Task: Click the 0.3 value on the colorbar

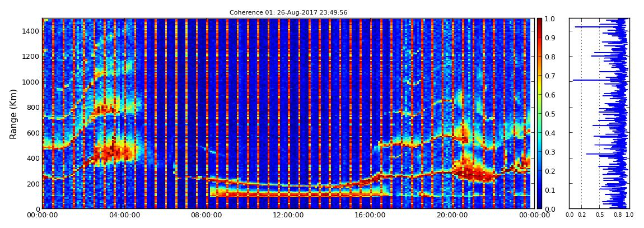Action: (549, 152)
